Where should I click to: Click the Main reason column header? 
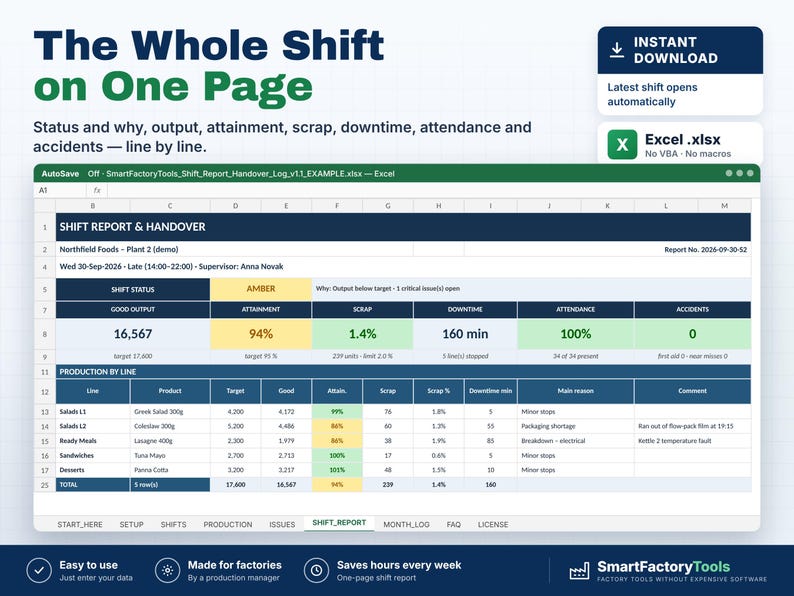576,391
